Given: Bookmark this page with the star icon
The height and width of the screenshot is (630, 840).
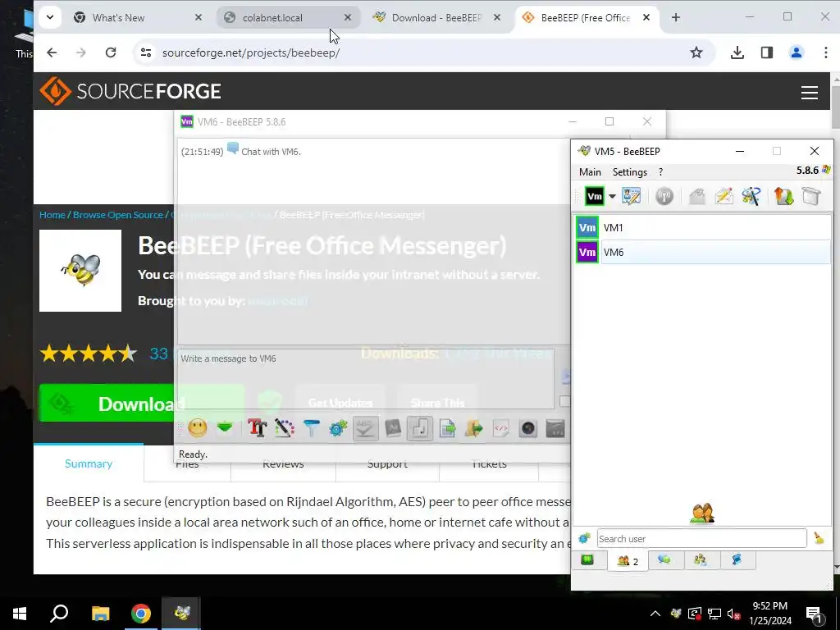Looking at the screenshot, I should click(x=696, y=52).
